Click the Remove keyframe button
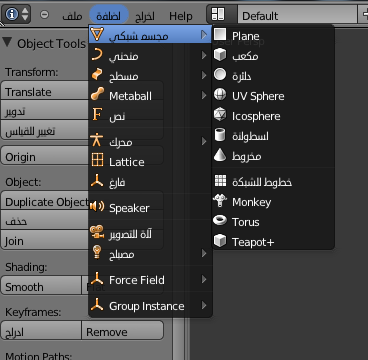The height and width of the screenshot is (360, 368). (123, 331)
